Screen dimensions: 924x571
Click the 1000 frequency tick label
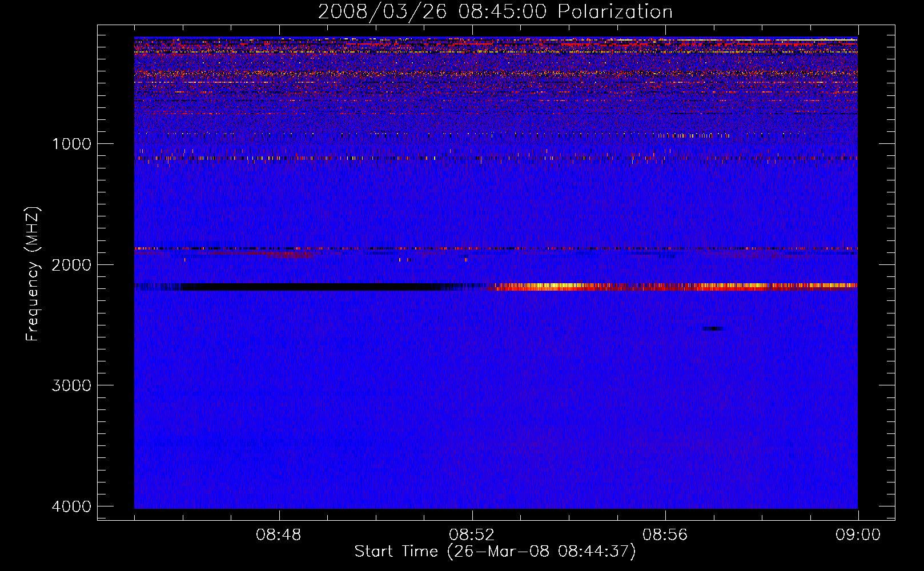pos(71,143)
